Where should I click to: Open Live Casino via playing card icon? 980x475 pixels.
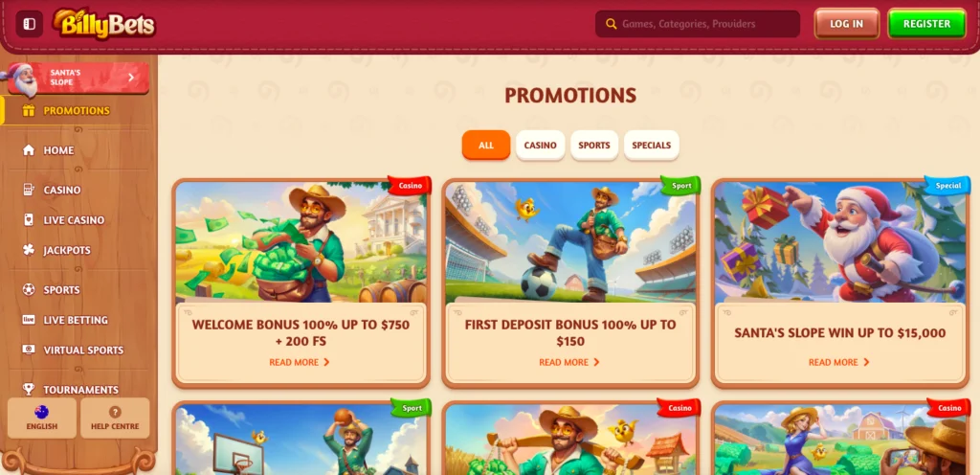pos(28,220)
